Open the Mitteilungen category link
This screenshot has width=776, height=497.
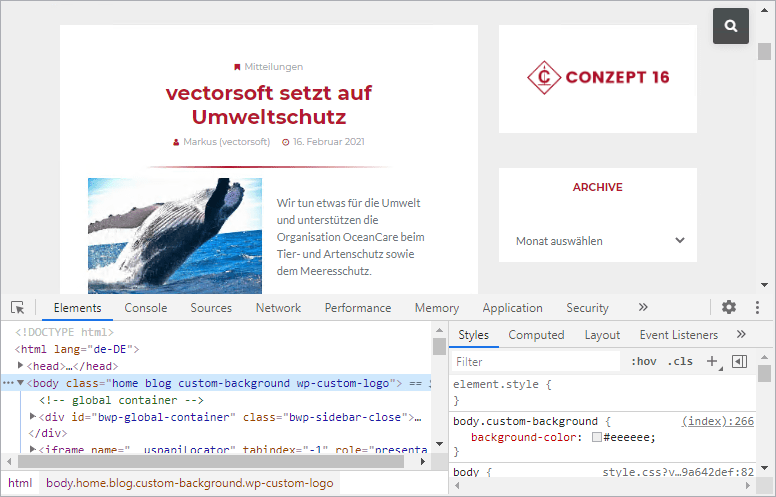273,67
